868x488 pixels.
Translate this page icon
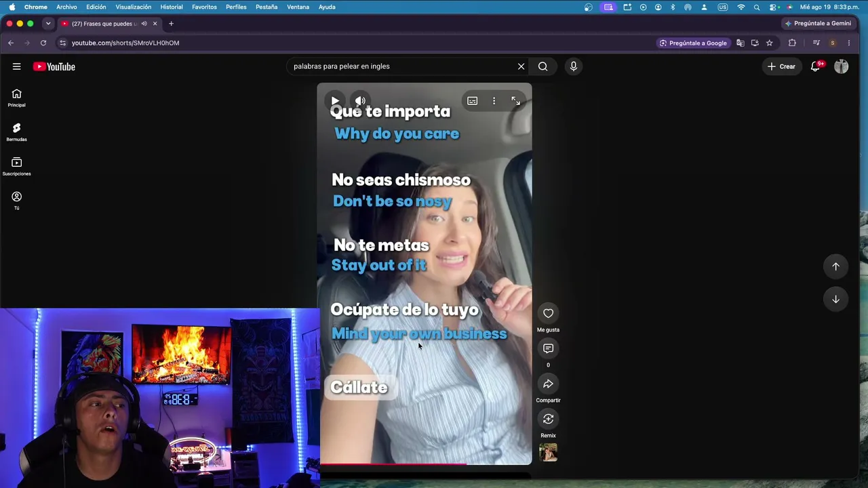(740, 43)
